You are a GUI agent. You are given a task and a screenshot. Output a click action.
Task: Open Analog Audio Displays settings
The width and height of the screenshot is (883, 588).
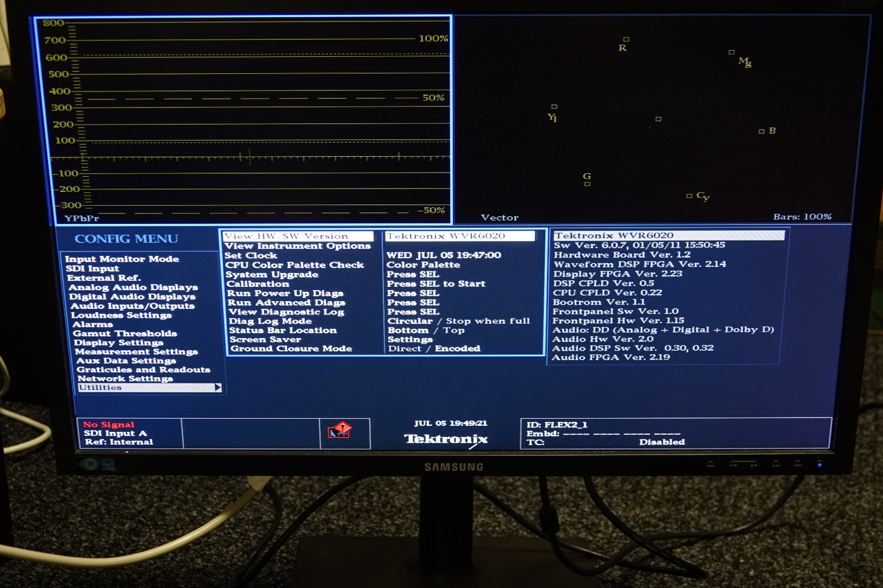(x=133, y=287)
